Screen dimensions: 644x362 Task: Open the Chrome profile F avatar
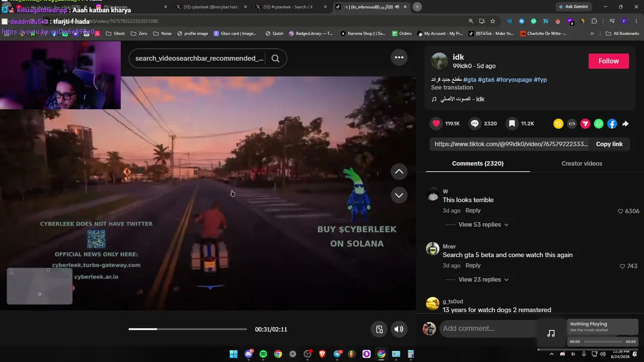624,21
